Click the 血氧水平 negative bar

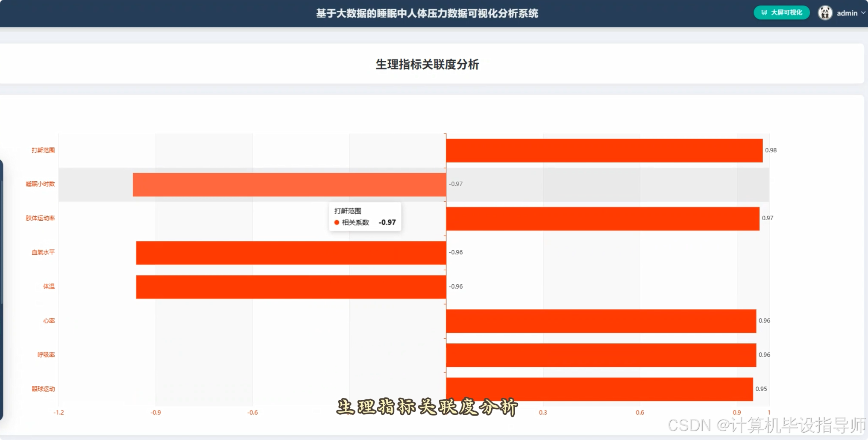291,253
